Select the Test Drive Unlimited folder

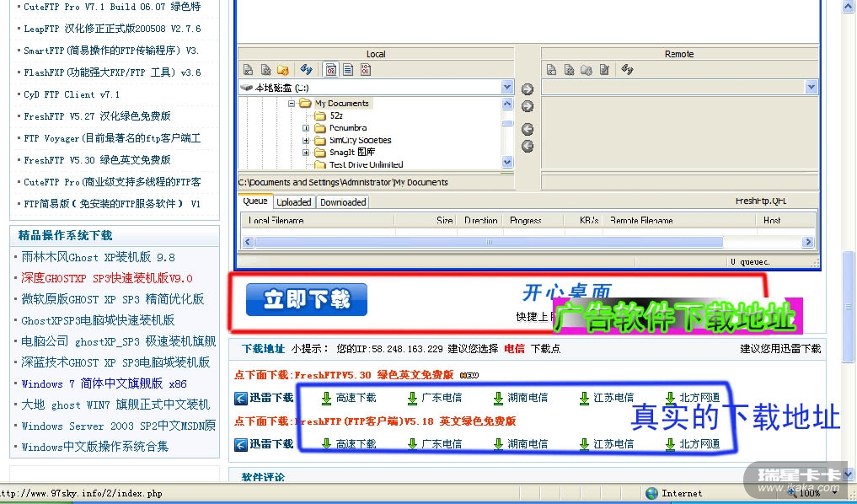(x=367, y=164)
